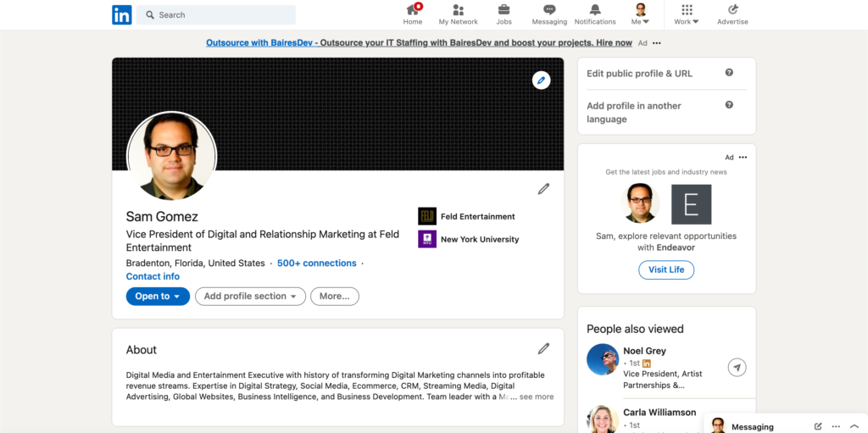The image size is (868, 433).
Task: Click Add profile in another language
Action: [634, 113]
